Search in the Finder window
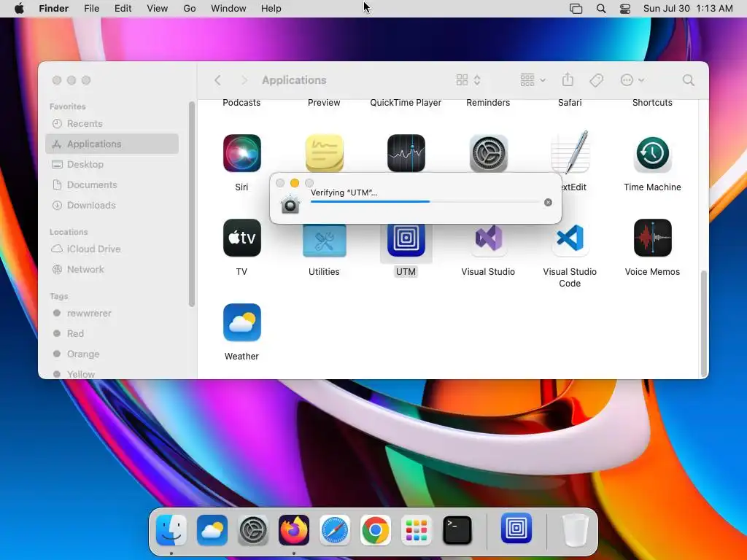The height and width of the screenshot is (560, 747). coord(688,80)
